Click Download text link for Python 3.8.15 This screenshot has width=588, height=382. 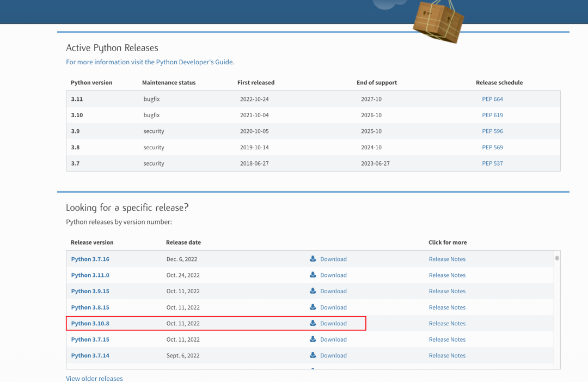(333, 307)
